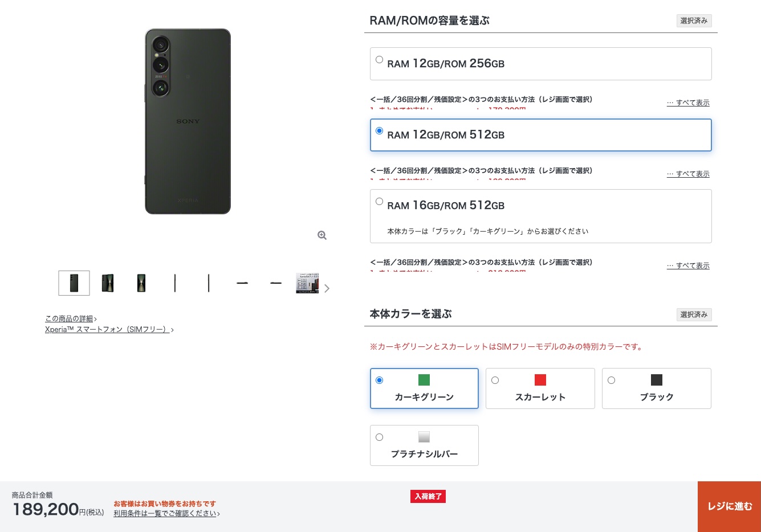Choose the プラチナシルバー radio button

[x=379, y=437]
